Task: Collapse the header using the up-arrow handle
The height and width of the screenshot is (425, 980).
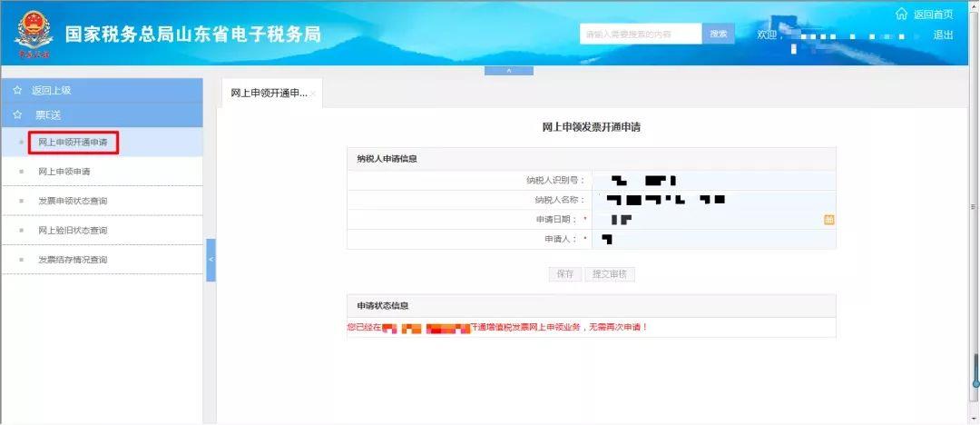Action: pos(508,71)
